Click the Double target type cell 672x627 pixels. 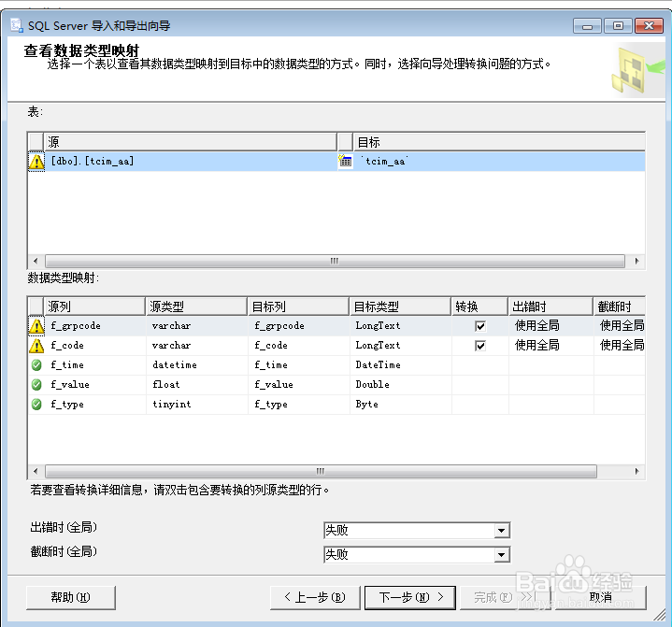coord(401,385)
